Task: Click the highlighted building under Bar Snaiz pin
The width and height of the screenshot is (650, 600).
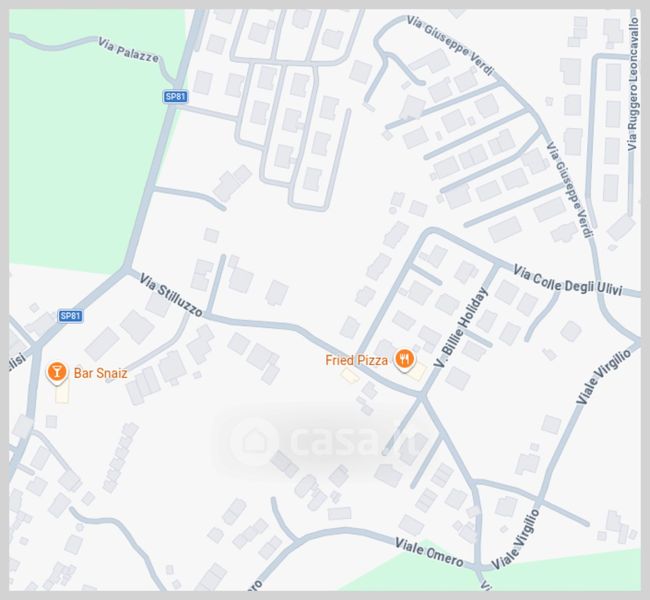Action: click(x=62, y=394)
